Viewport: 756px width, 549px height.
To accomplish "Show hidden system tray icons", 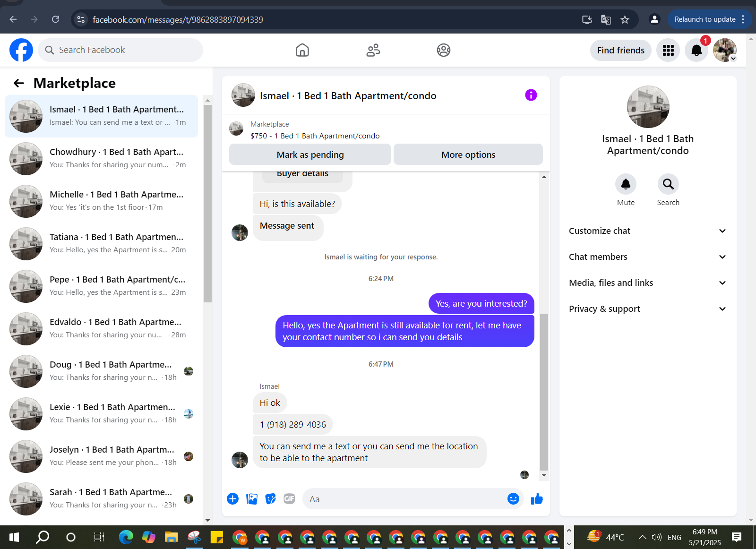I will [642, 537].
